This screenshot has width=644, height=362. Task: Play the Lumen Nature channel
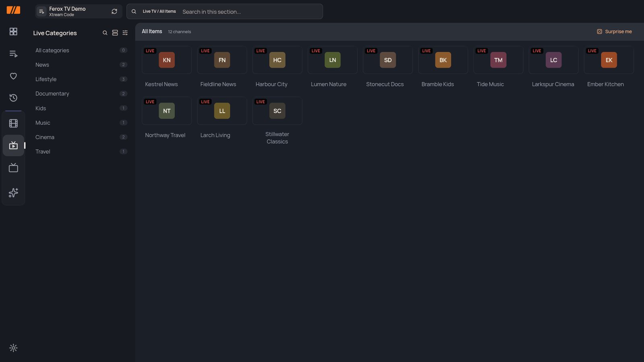pyautogui.click(x=332, y=68)
